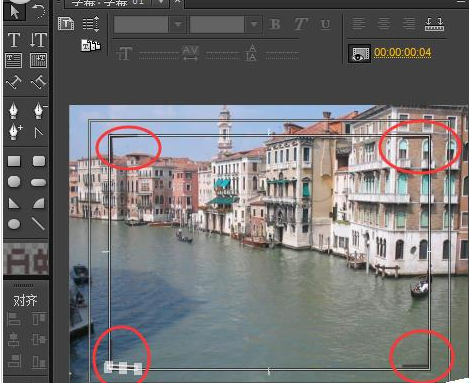Screen dimensions: 469x383
Task: Select the Line tool
Action: pos(38,224)
